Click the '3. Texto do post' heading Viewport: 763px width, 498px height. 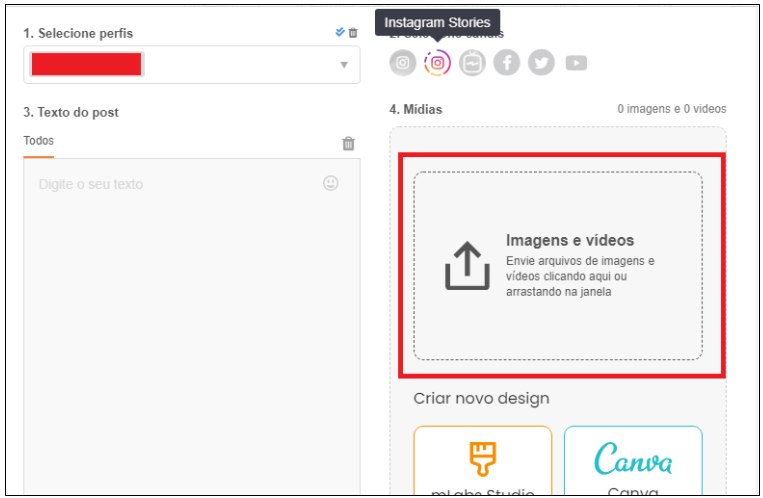71,112
